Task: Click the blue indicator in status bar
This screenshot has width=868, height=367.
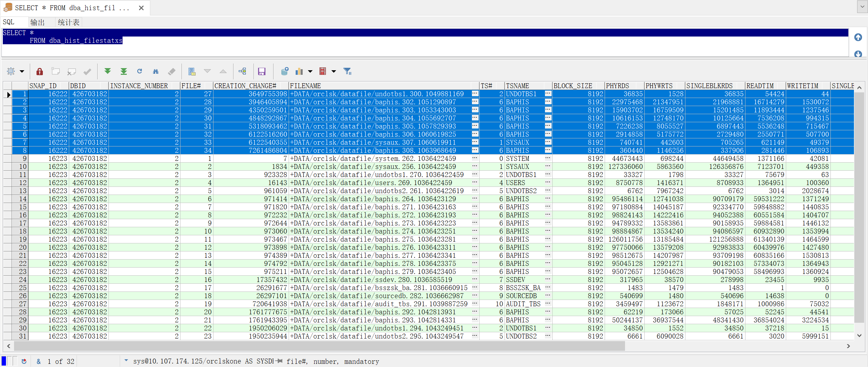Action: coord(4,361)
